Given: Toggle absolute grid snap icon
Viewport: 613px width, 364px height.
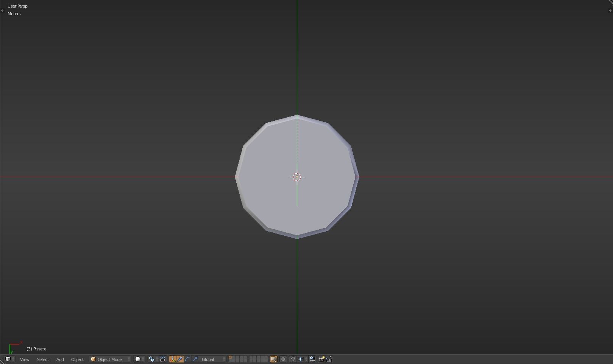Looking at the screenshot, I should pos(312,359).
